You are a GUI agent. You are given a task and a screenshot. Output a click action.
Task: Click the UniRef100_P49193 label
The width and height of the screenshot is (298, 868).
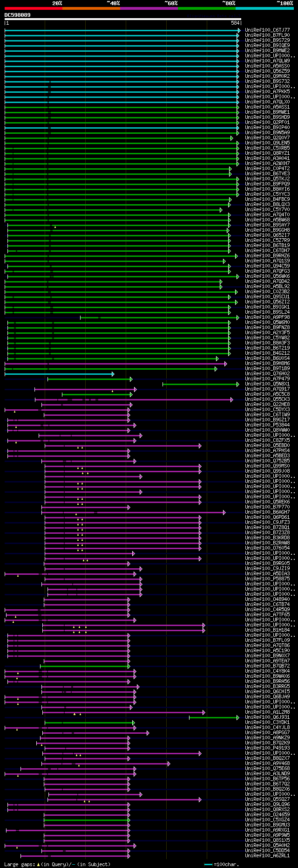(x=267, y=748)
